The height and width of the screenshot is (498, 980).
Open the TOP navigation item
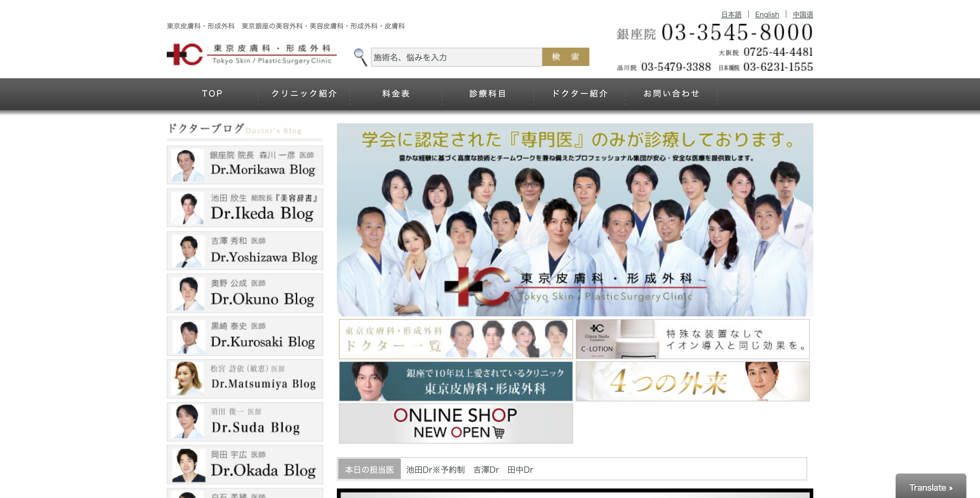point(212,94)
